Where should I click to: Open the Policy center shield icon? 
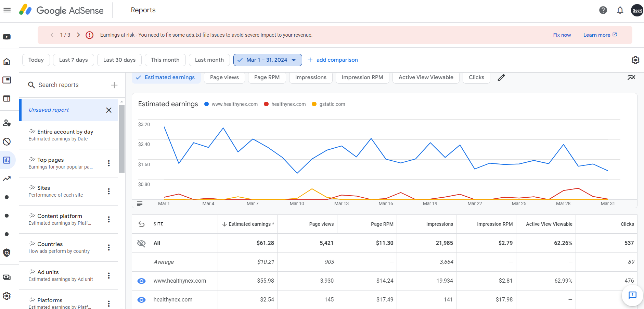(x=7, y=253)
